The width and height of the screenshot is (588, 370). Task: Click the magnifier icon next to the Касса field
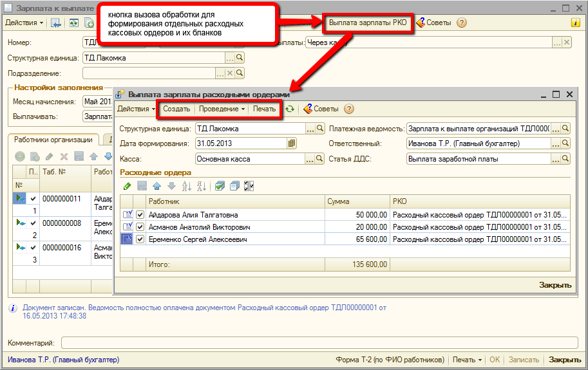coord(320,158)
